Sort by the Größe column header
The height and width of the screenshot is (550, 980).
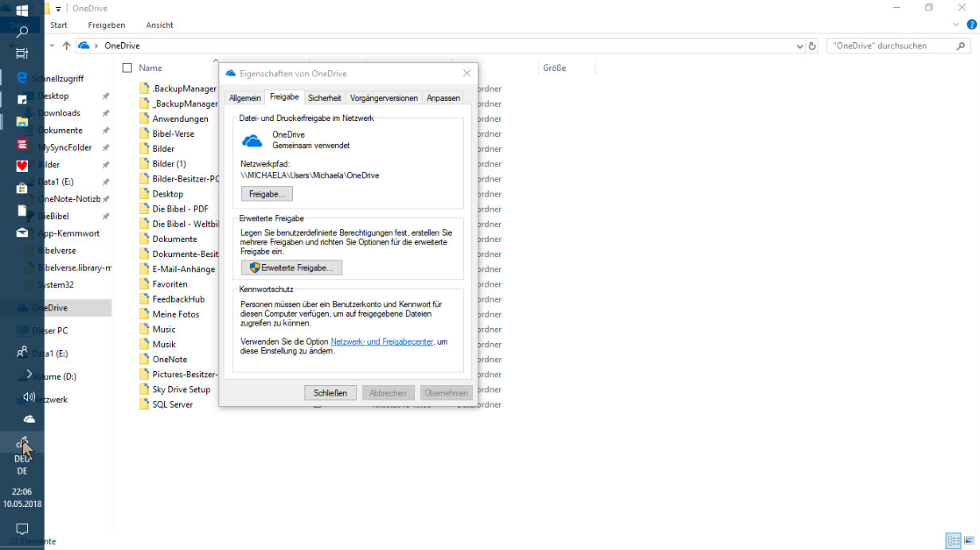point(554,68)
